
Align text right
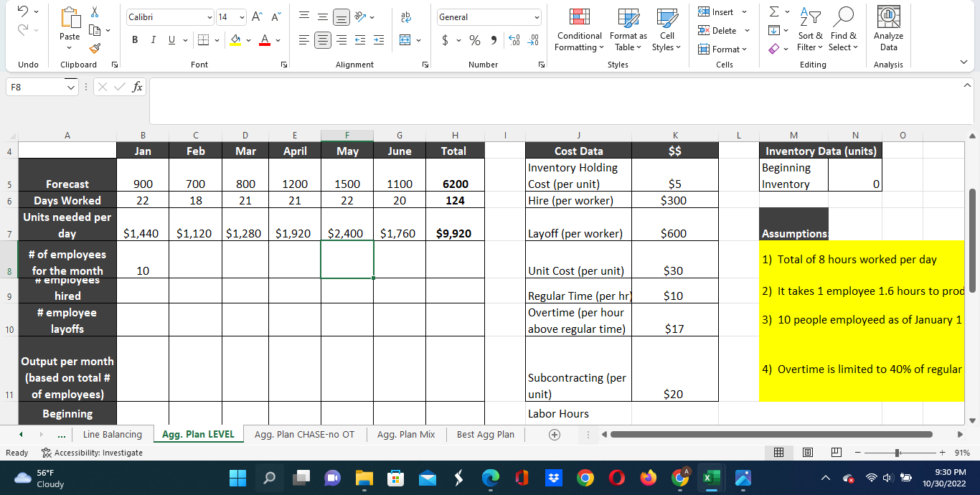pos(341,39)
